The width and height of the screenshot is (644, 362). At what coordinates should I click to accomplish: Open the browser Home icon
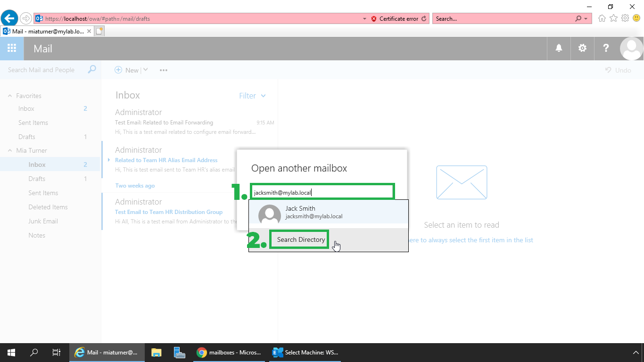(602, 18)
